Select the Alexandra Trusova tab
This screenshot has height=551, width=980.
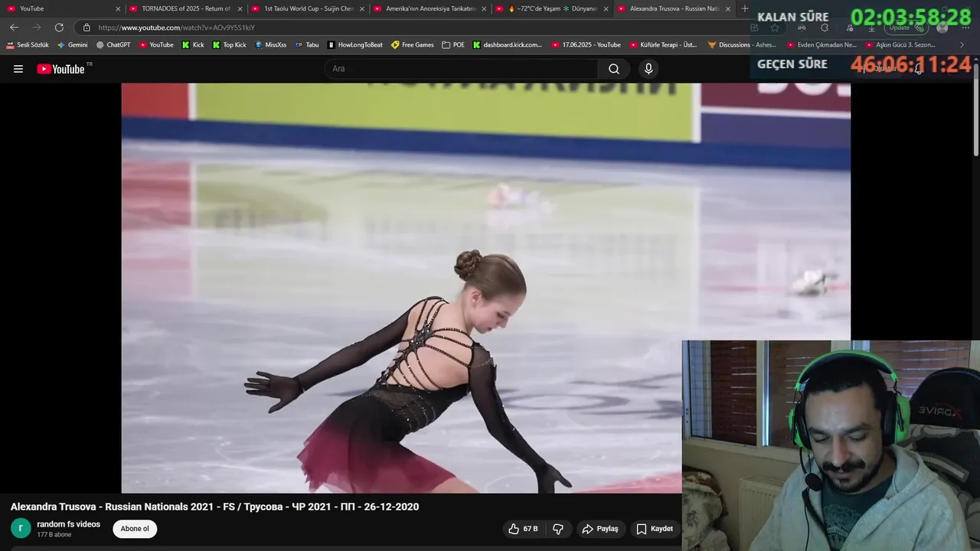click(674, 8)
